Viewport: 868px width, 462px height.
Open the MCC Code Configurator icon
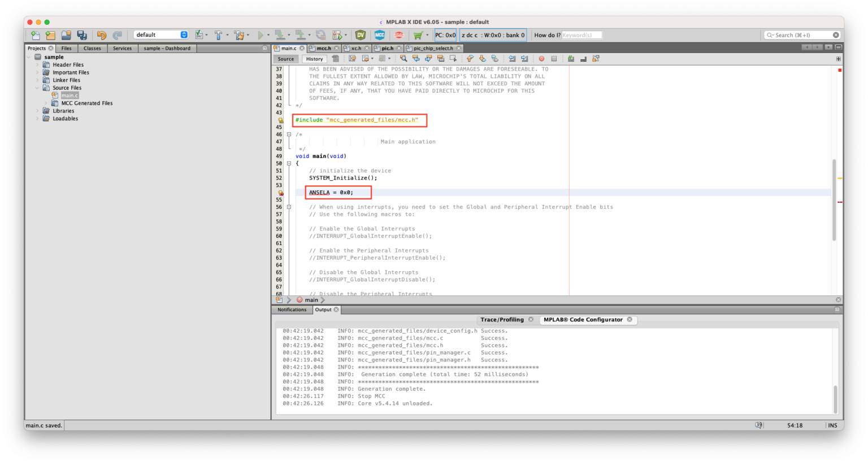pyautogui.click(x=380, y=35)
